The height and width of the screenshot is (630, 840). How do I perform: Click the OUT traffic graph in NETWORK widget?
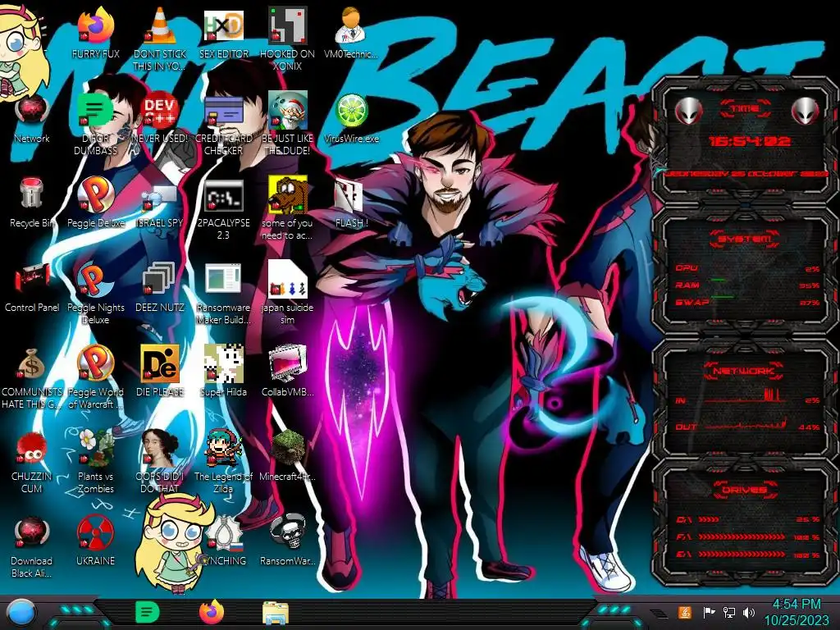[x=745, y=426]
